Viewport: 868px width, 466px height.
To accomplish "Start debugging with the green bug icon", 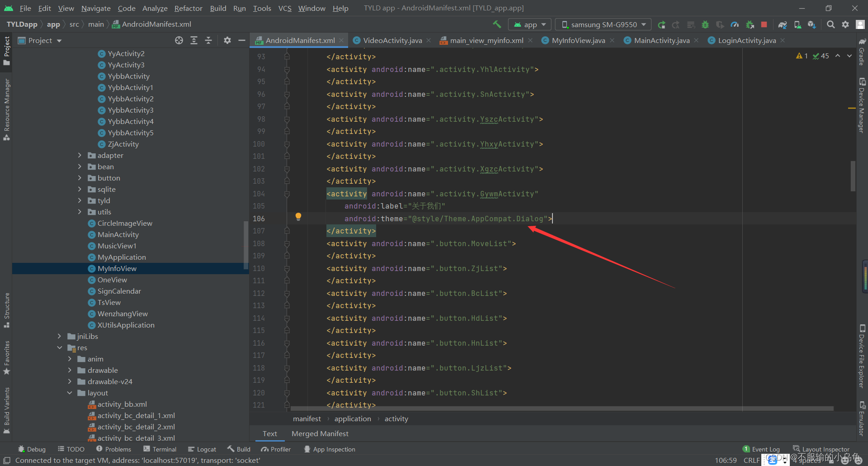I will (x=705, y=24).
